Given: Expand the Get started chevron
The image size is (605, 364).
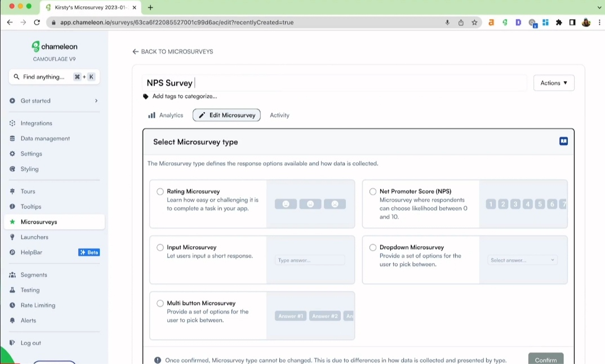Looking at the screenshot, I should pyautogui.click(x=96, y=101).
